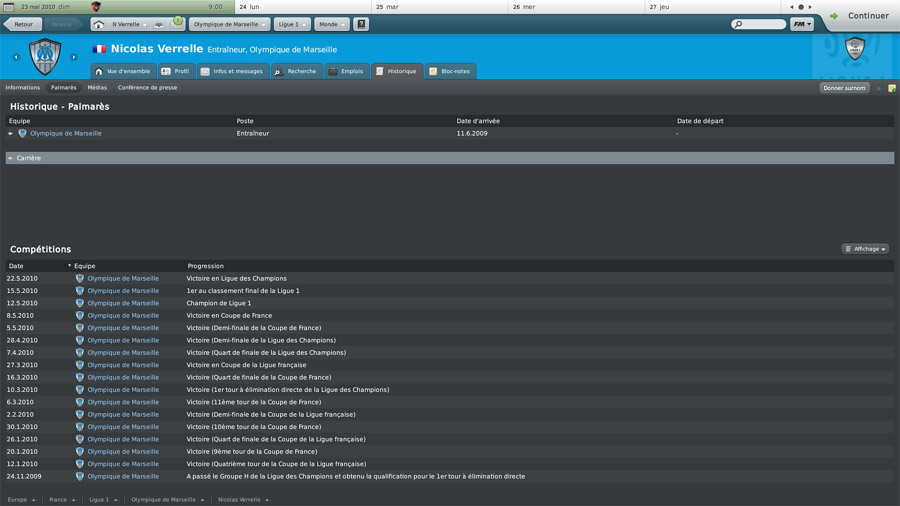The width and height of the screenshot is (900, 506).
Task: Toggle the favorite star next to Donner surnom
Action: pyautogui.click(x=879, y=88)
